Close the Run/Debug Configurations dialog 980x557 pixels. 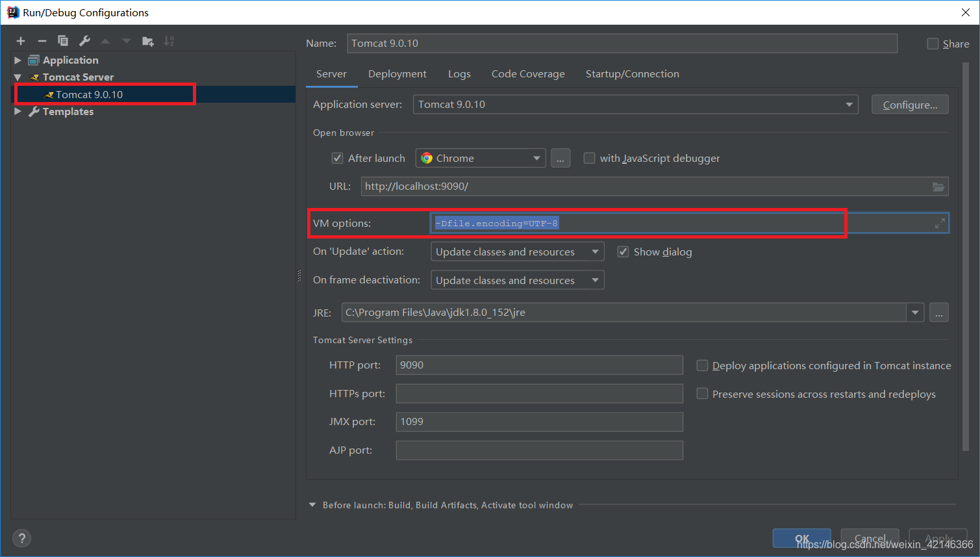point(965,12)
